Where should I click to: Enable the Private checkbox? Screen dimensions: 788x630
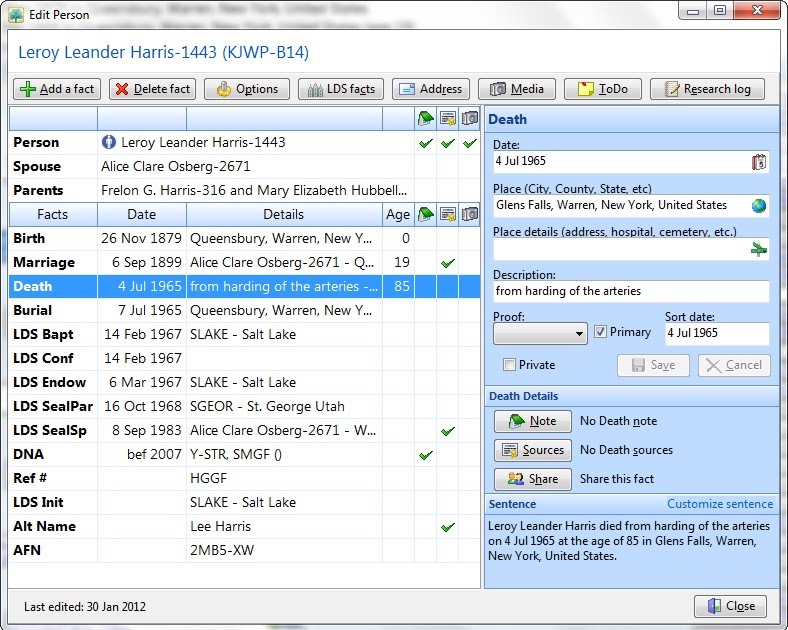point(510,365)
